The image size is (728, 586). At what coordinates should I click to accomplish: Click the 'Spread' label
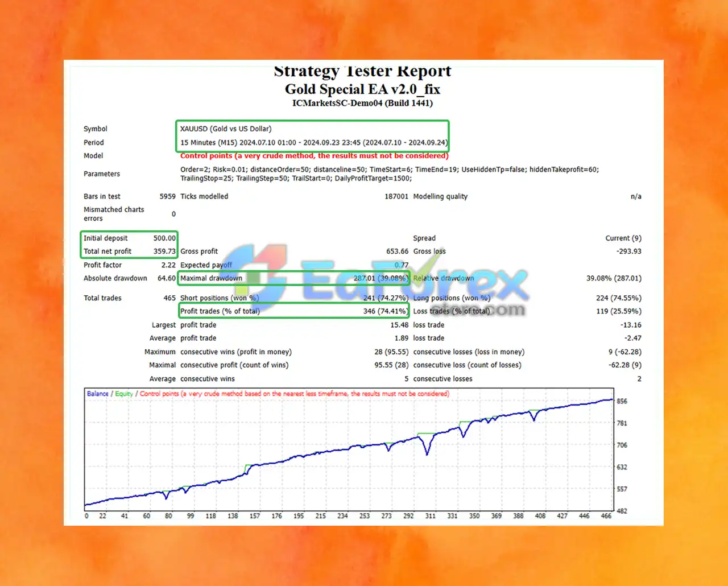(x=424, y=238)
